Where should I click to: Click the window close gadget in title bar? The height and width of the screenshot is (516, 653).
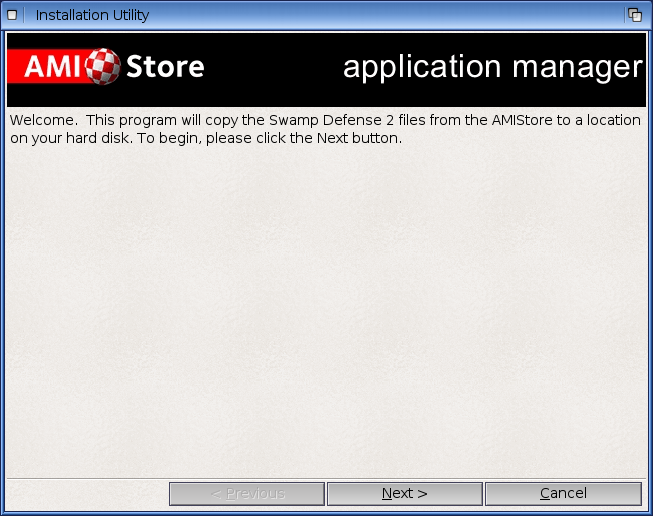[12, 15]
